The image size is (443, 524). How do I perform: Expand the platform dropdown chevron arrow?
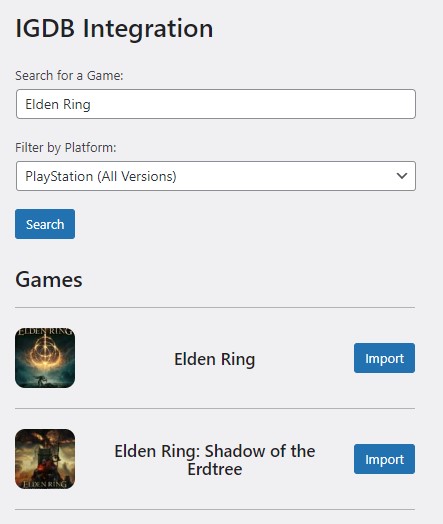402,176
